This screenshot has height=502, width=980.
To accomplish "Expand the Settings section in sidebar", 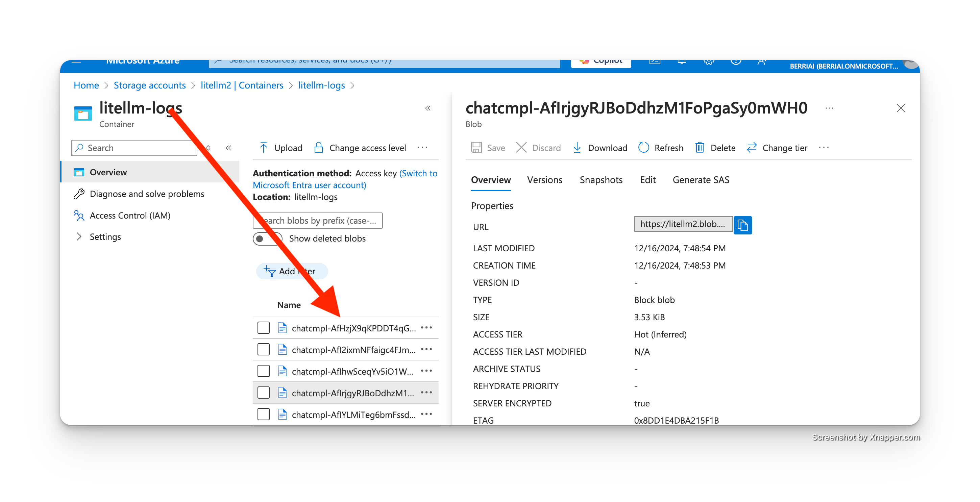I will [79, 236].
